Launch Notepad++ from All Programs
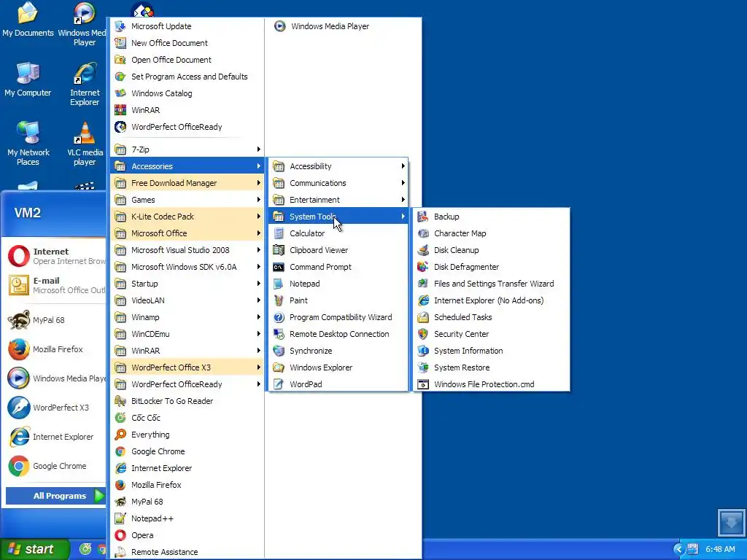747x560 pixels. pos(187,518)
